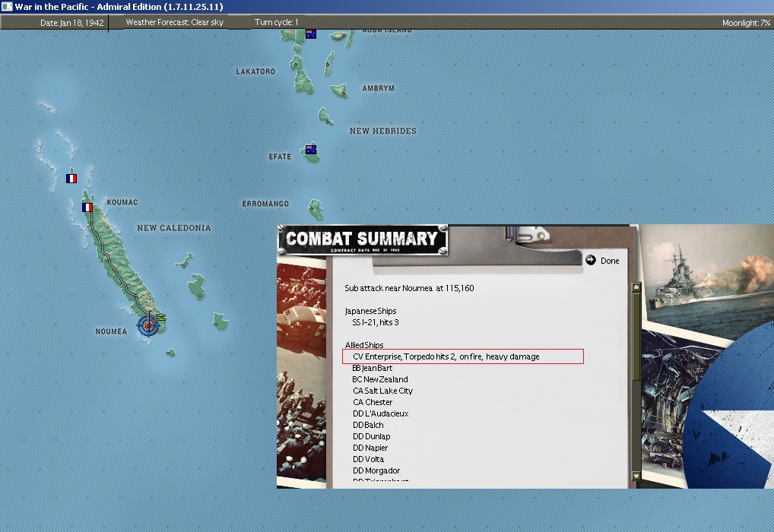Screen dimensions: 774x532
Task: Click the Moonlight: 7% indicator
Action: click(x=746, y=24)
